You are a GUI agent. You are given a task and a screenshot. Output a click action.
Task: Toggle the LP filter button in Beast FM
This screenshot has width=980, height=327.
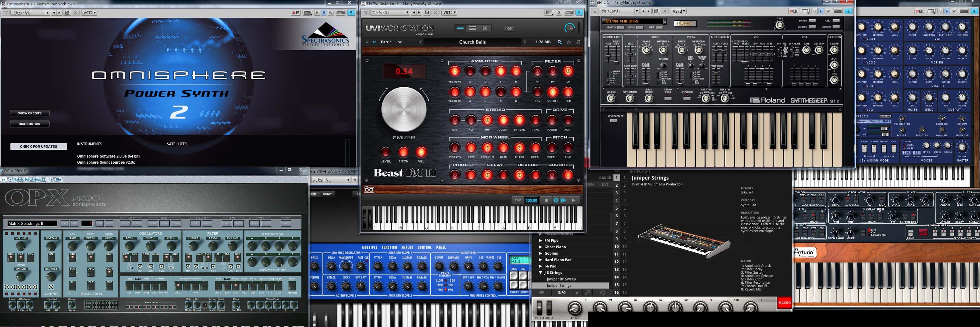[x=568, y=71]
